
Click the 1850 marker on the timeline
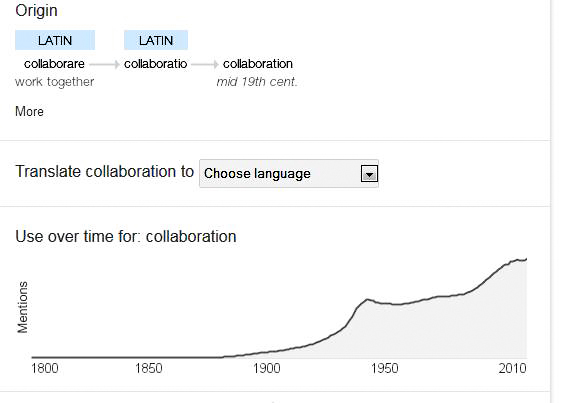[149, 368]
